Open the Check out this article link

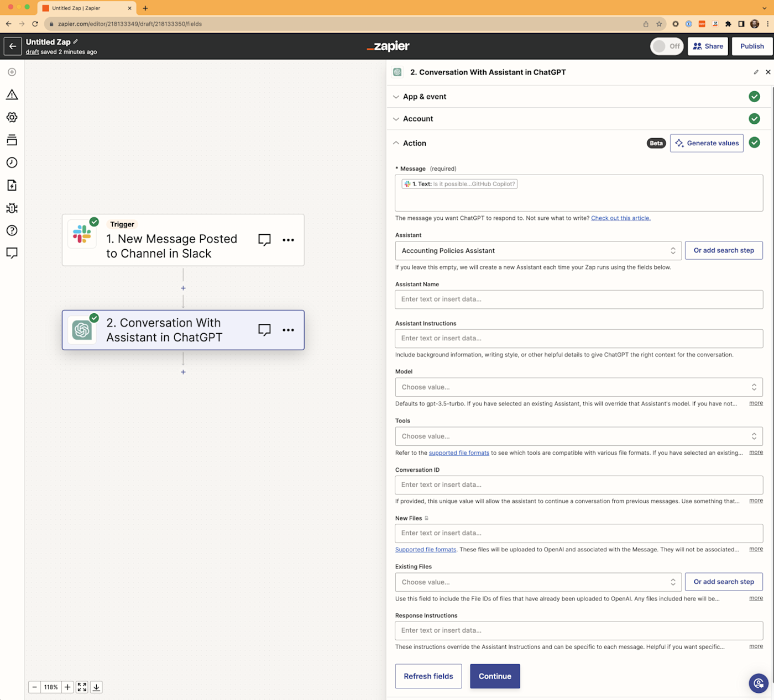click(x=621, y=218)
